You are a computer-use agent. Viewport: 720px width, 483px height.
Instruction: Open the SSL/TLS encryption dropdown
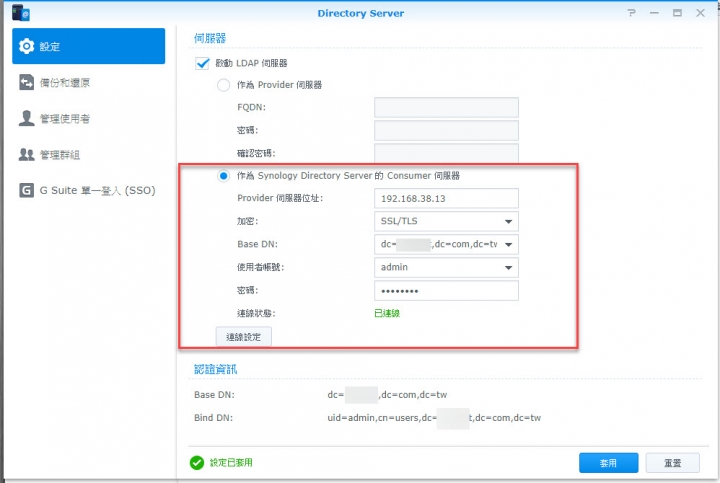tap(446, 221)
